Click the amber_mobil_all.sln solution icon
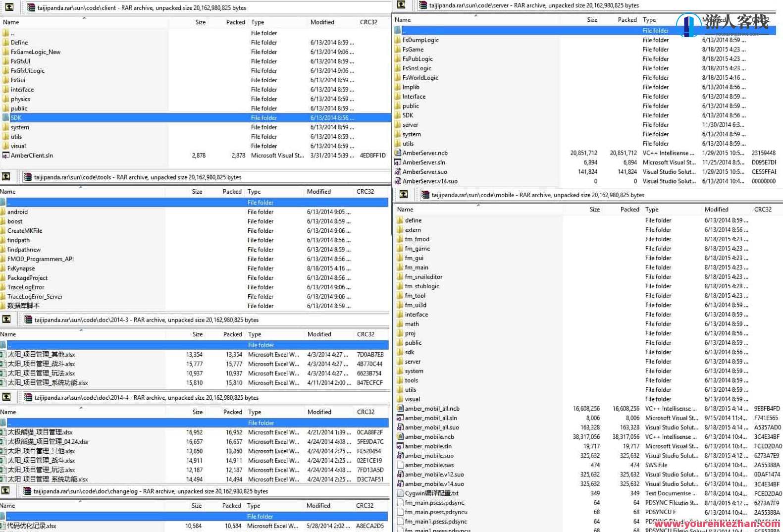 coord(400,418)
